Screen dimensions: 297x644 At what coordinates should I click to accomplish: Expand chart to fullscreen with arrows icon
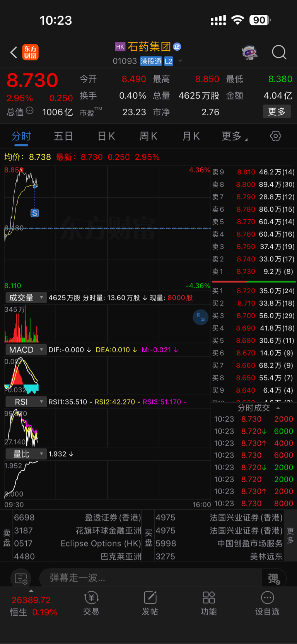click(x=200, y=317)
